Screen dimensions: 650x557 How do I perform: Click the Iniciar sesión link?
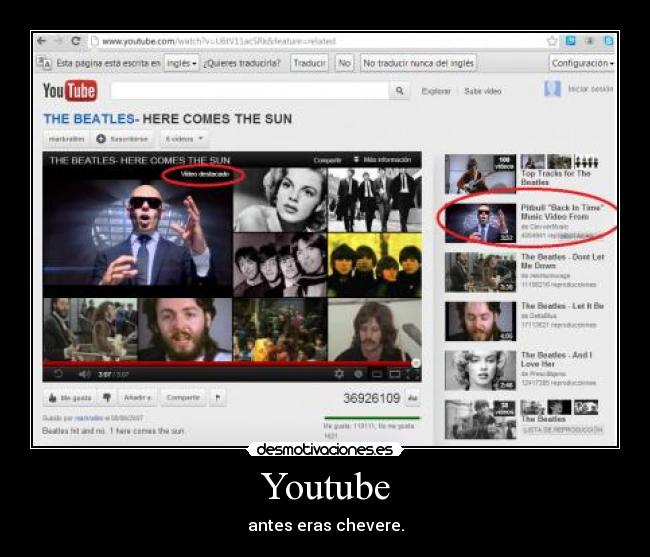coord(590,89)
